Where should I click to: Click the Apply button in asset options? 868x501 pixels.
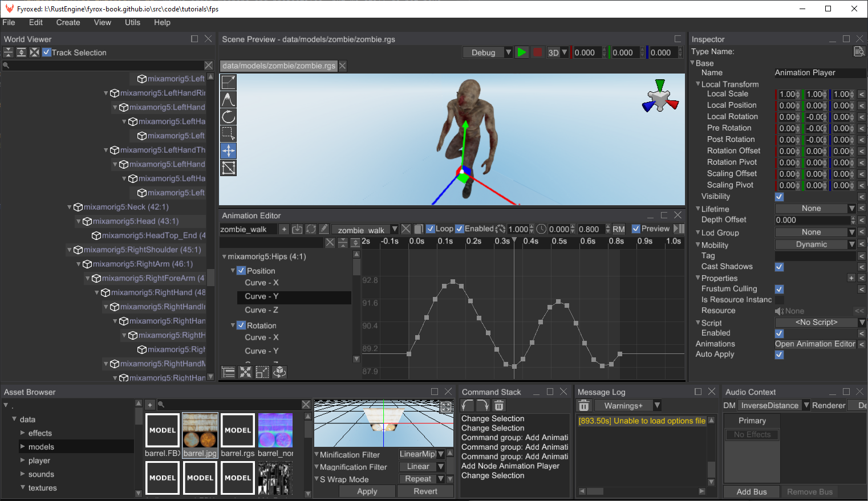[367, 491]
